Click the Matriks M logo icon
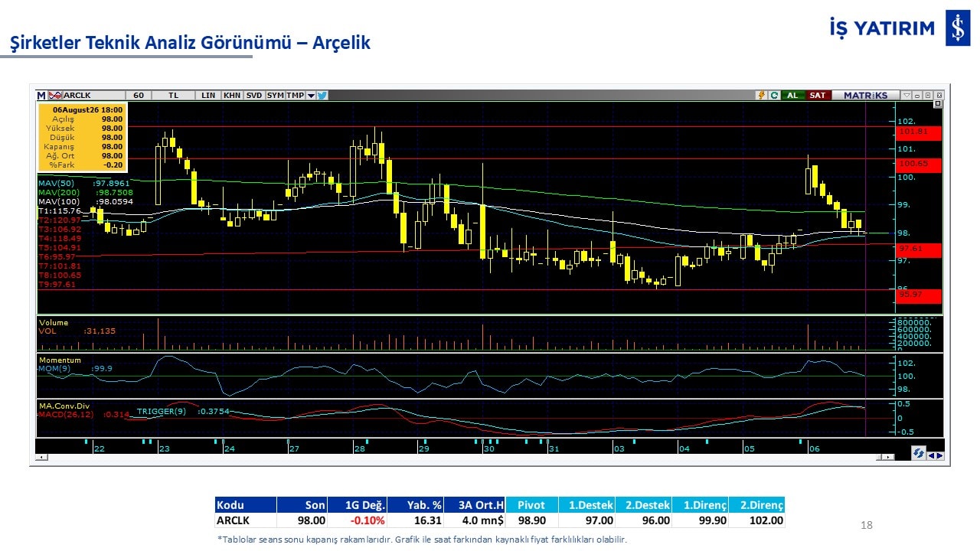This screenshot has height=551, width=980. 41,96
